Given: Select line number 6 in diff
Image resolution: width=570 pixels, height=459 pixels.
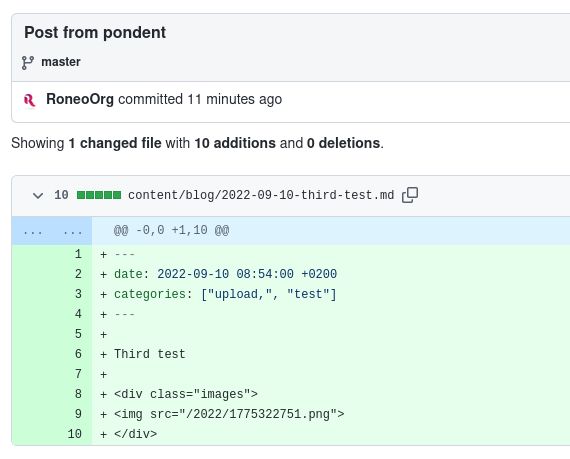Looking at the screenshot, I should pos(78,354).
